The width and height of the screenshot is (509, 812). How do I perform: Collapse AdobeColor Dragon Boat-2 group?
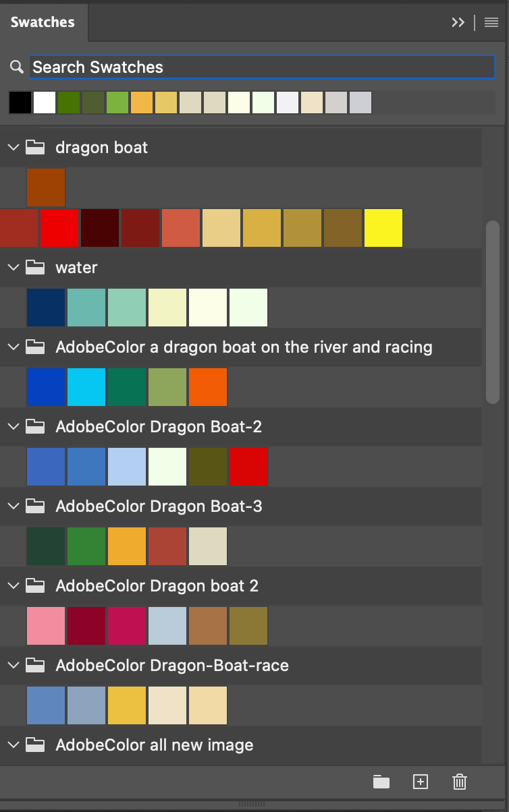[13, 426]
